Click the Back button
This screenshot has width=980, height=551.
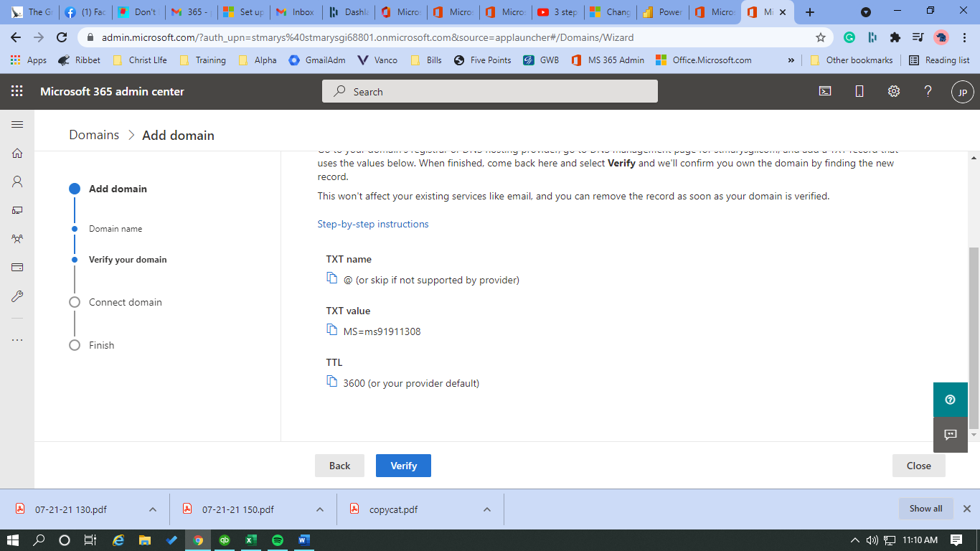pyautogui.click(x=339, y=466)
